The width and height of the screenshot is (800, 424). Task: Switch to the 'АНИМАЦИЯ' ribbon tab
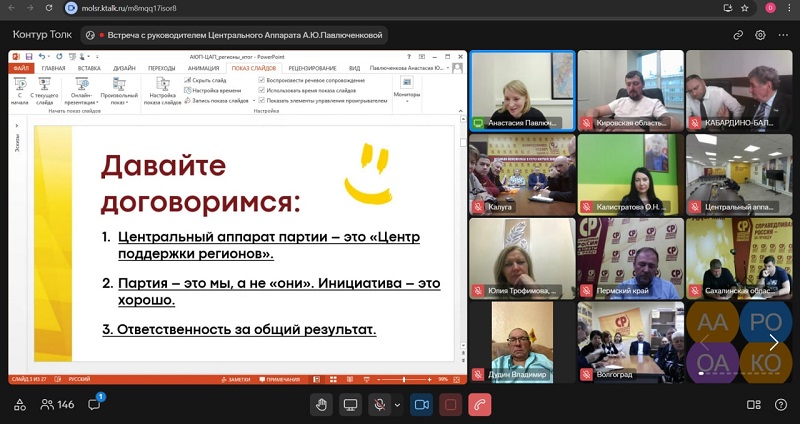click(202, 68)
